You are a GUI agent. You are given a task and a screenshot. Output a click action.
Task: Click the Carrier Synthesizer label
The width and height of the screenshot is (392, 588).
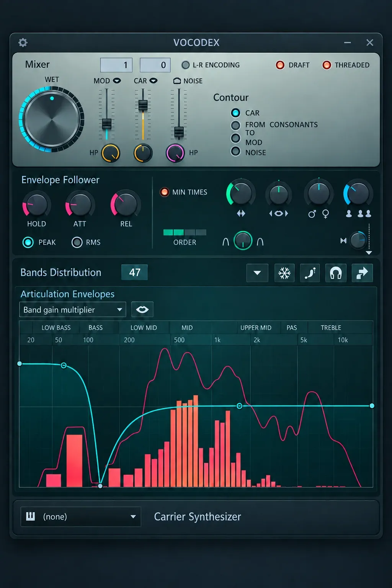[x=198, y=517]
